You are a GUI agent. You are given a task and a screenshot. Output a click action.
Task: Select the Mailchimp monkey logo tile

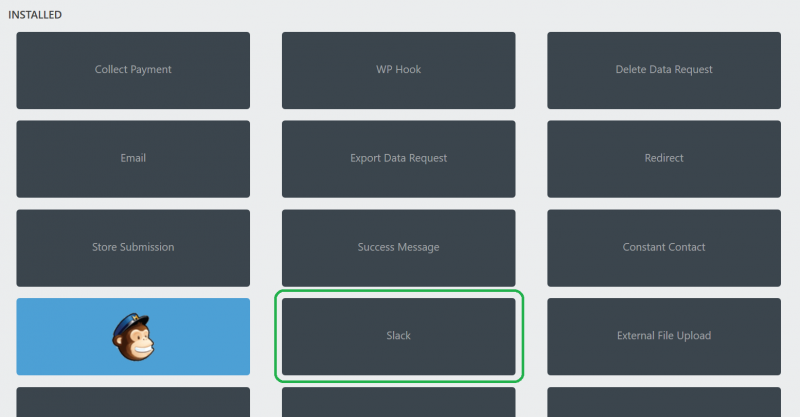pyautogui.click(x=133, y=336)
